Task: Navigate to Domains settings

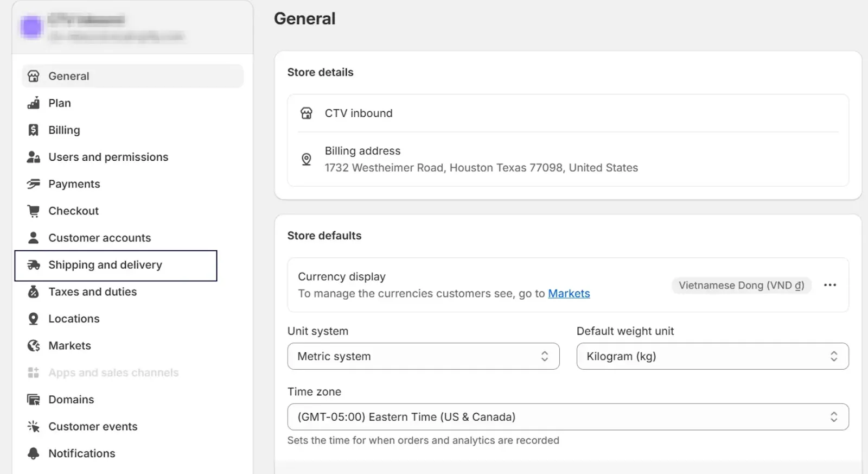Action: 133,400
